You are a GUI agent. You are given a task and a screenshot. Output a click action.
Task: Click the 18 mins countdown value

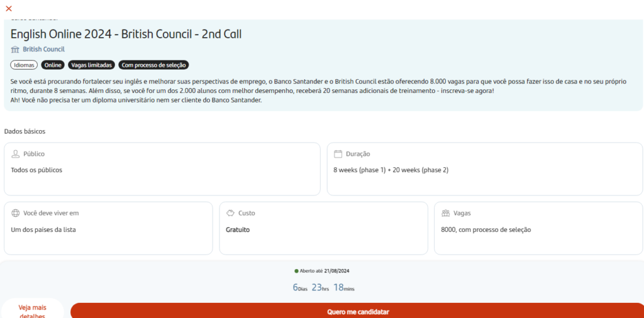coord(344,288)
